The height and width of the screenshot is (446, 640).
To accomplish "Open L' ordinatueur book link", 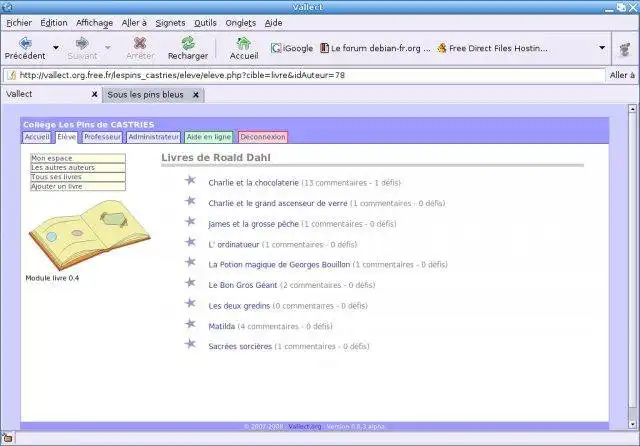I will coord(234,244).
